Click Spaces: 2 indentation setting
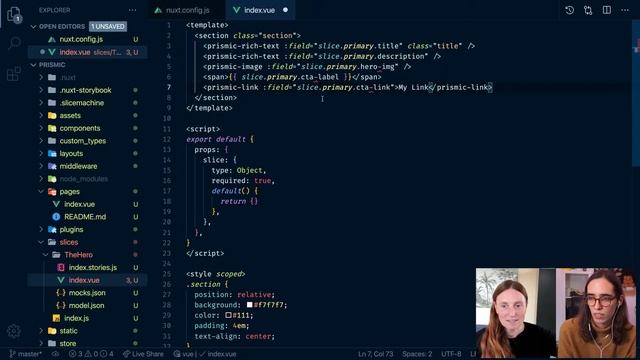This screenshot has width=640, height=360. (417, 354)
